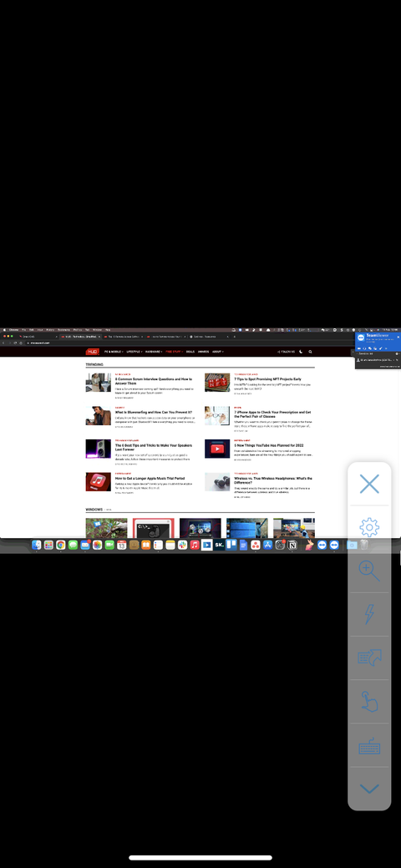Open the Chrome menu in the macOS menu bar
The width and height of the screenshot is (401, 868).
[x=13, y=329]
